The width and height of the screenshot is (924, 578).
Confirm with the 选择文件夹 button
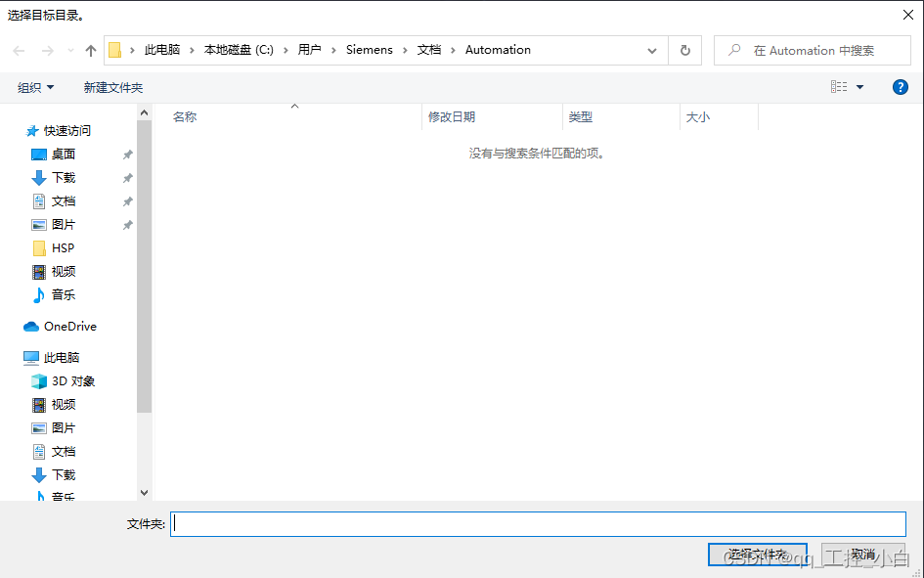pos(757,555)
